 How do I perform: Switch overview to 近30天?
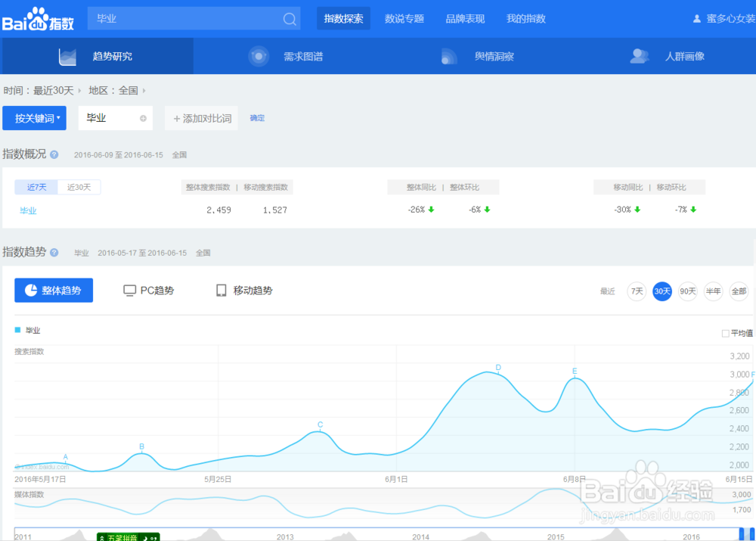79,187
